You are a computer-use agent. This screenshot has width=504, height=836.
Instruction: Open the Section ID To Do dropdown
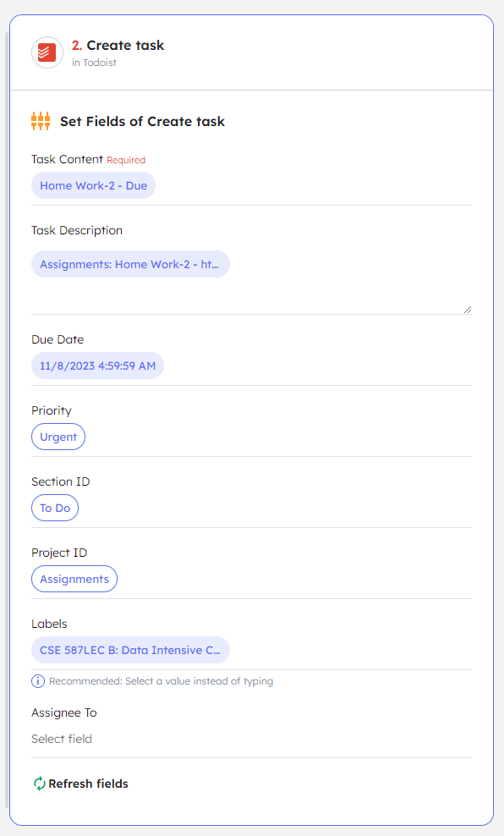pyautogui.click(x=55, y=508)
